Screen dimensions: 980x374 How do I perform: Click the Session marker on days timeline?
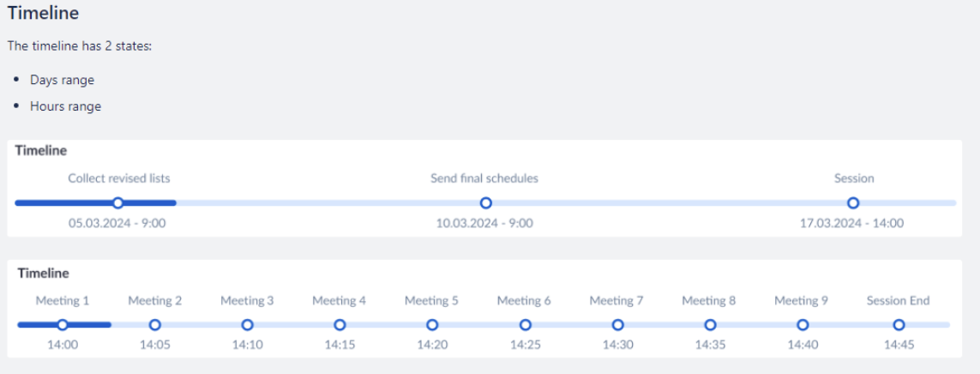click(852, 203)
